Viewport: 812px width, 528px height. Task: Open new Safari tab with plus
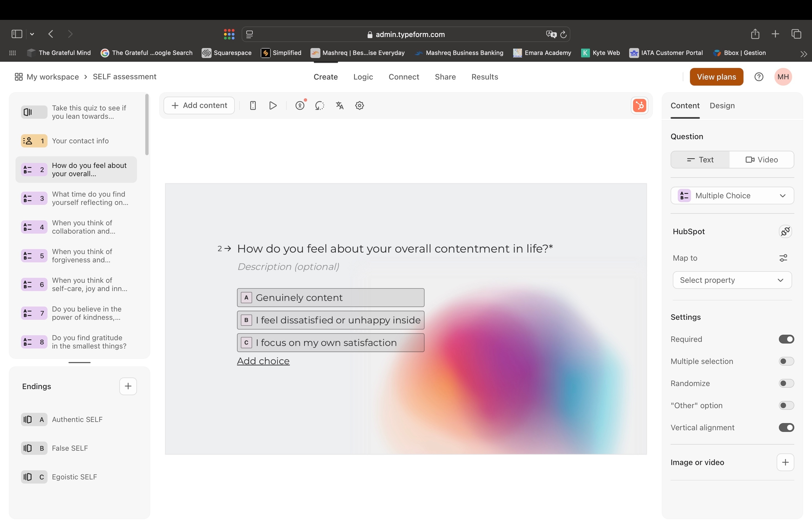[775, 34]
